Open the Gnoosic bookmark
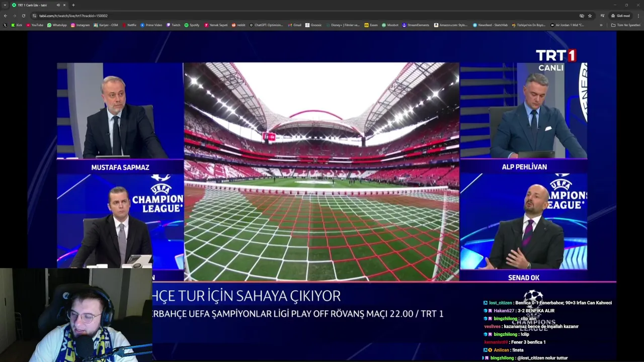The height and width of the screenshot is (362, 644). pyautogui.click(x=313, y=25)
